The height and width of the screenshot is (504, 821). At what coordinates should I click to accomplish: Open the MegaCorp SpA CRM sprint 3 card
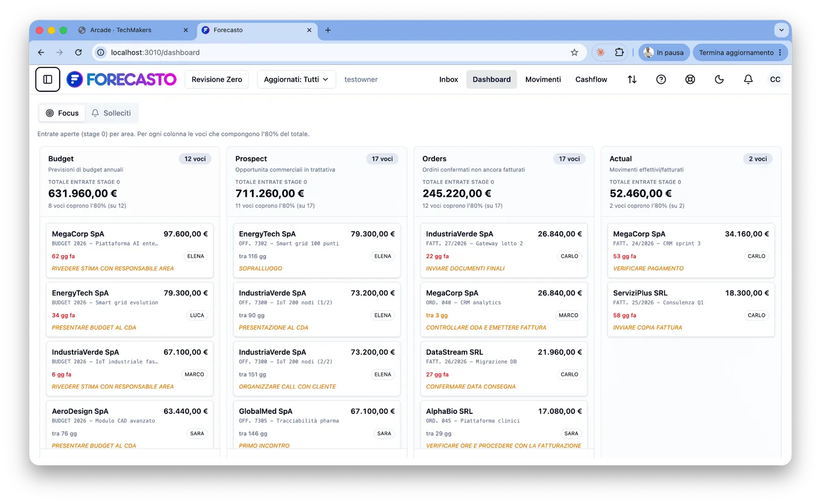[691, 251]
